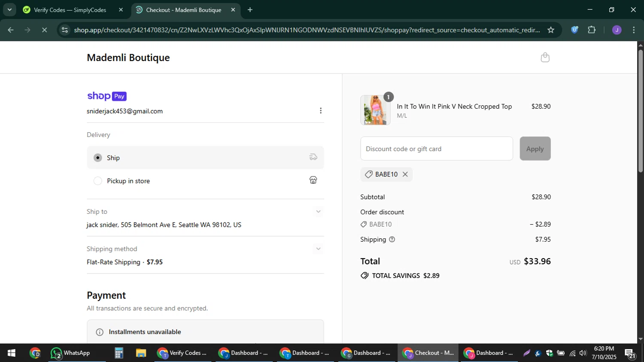This screenshot has height=362, width=644.
Task: Close the Checkout Mademli Boutique tab
Action: coord(233,10)
